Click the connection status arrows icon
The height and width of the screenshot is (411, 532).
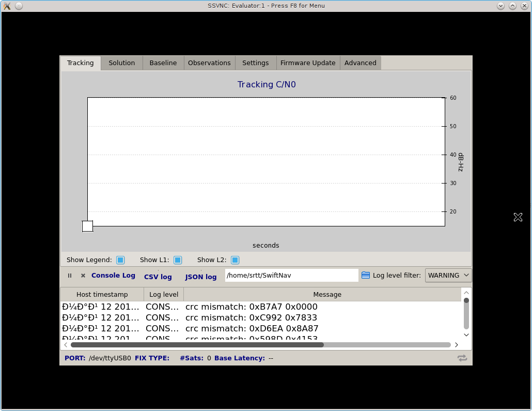(462, 358)
